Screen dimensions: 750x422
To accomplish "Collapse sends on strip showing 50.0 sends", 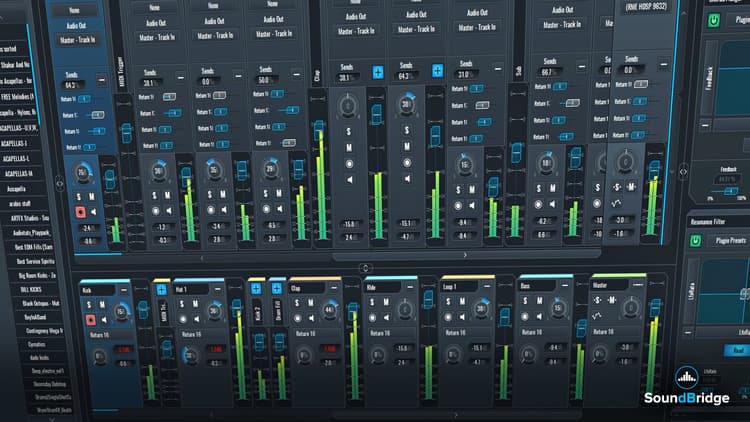I will [x=297, y=75].
